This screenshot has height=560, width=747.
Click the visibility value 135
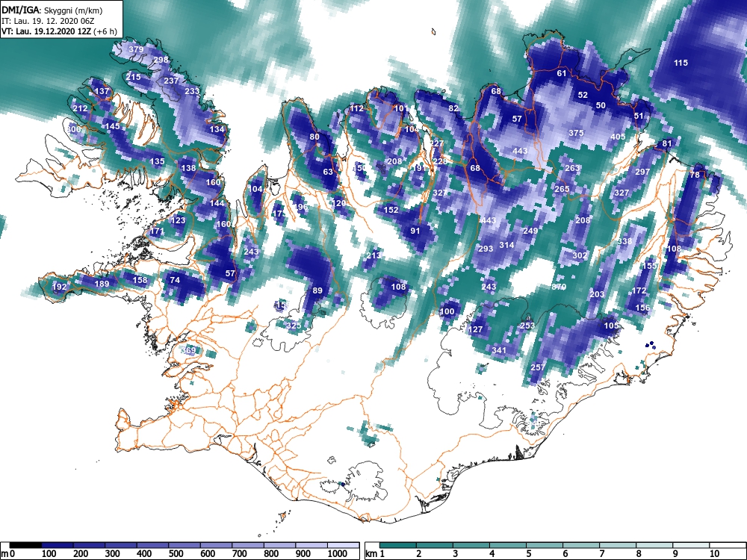pyautogui.click(x=157, y=161)
